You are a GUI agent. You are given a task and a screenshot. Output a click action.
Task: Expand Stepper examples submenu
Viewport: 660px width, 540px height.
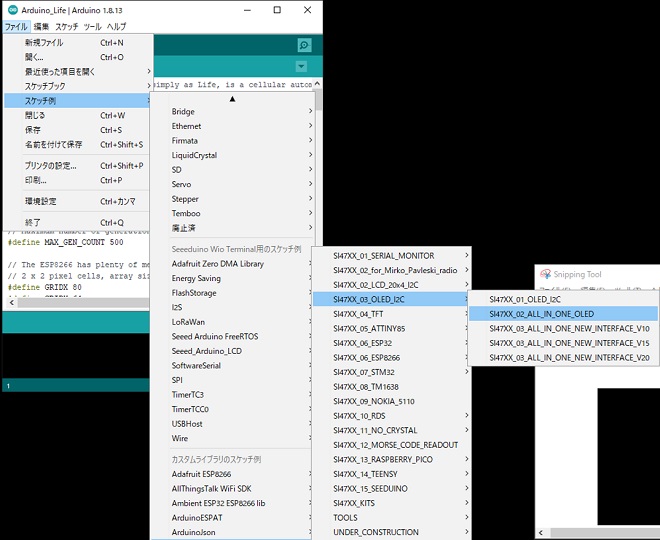[233, 199]
